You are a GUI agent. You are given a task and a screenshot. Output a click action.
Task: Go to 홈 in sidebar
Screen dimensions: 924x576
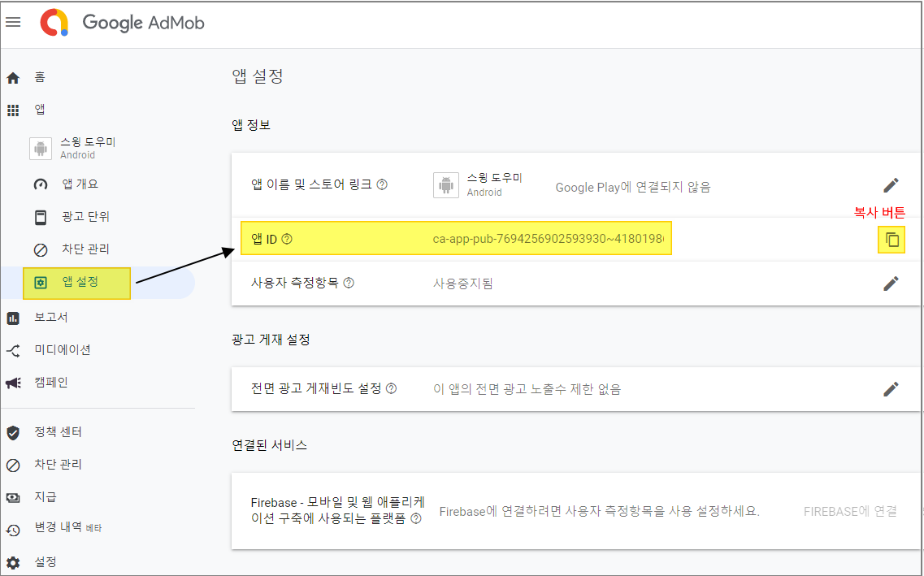point(39,78)
